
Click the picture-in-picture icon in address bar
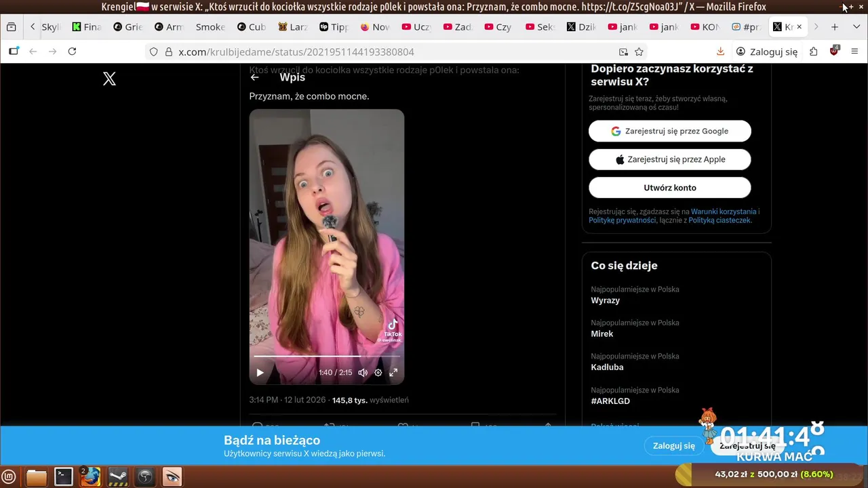point(623,52)
